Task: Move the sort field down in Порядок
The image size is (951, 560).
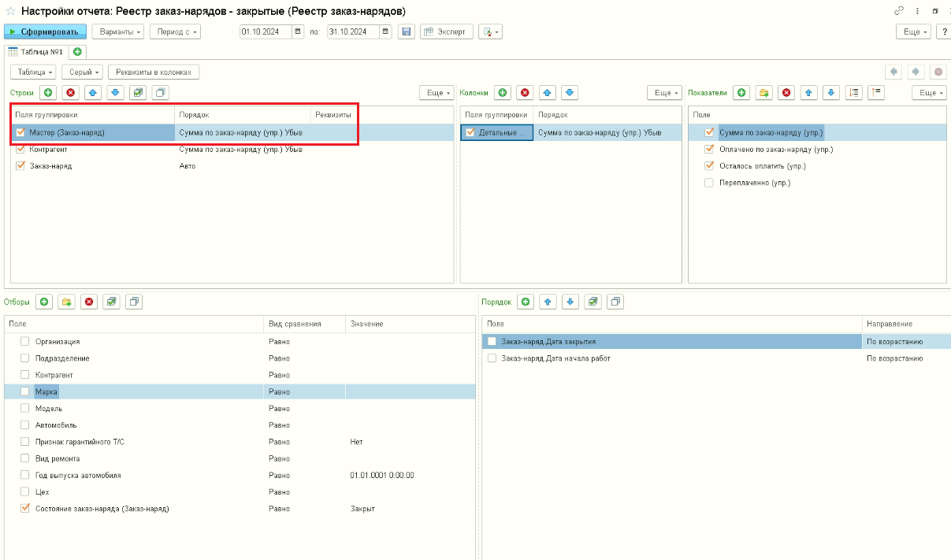Action: pos(571,302)
